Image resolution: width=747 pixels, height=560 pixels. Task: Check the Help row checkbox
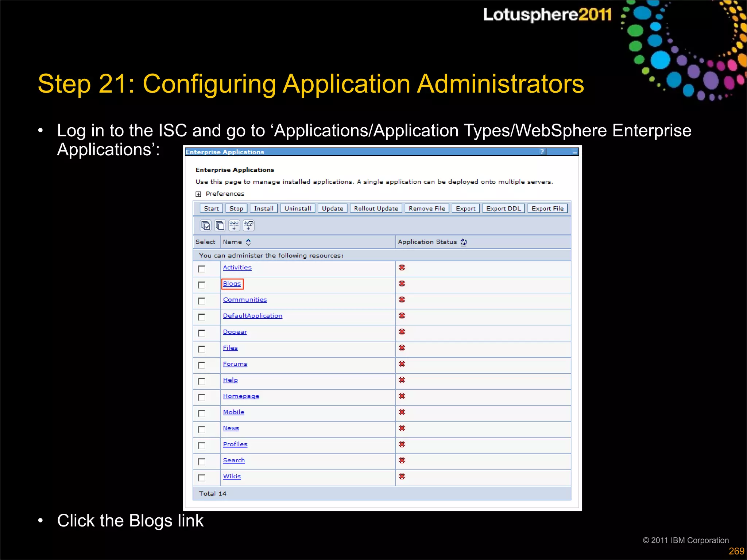click(x=202, y=381)
